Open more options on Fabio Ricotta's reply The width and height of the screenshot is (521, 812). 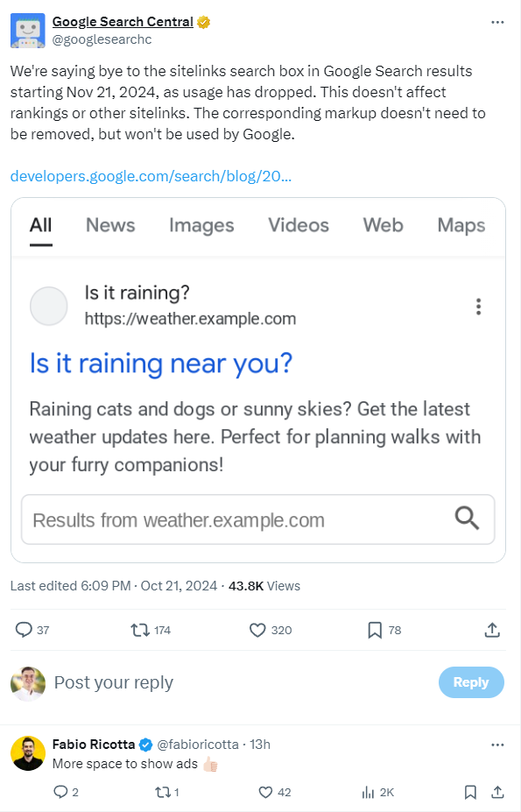pos(497,745)
